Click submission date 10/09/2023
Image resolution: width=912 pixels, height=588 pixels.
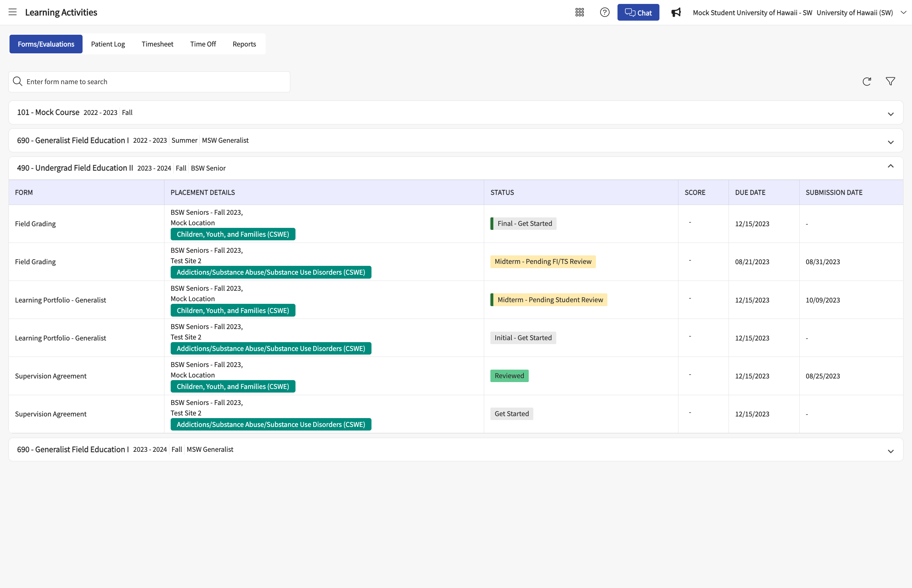click(x=823, y=300)
